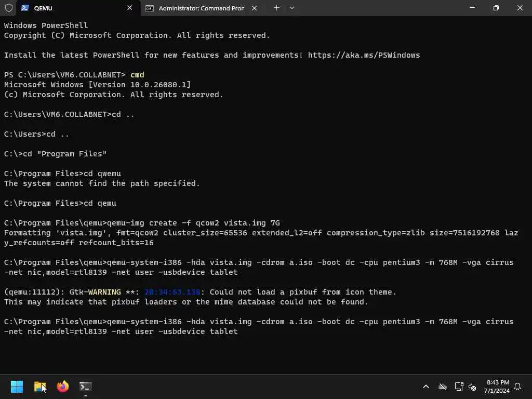Open the clock showing 8:43 PM

tap(497, 387)
